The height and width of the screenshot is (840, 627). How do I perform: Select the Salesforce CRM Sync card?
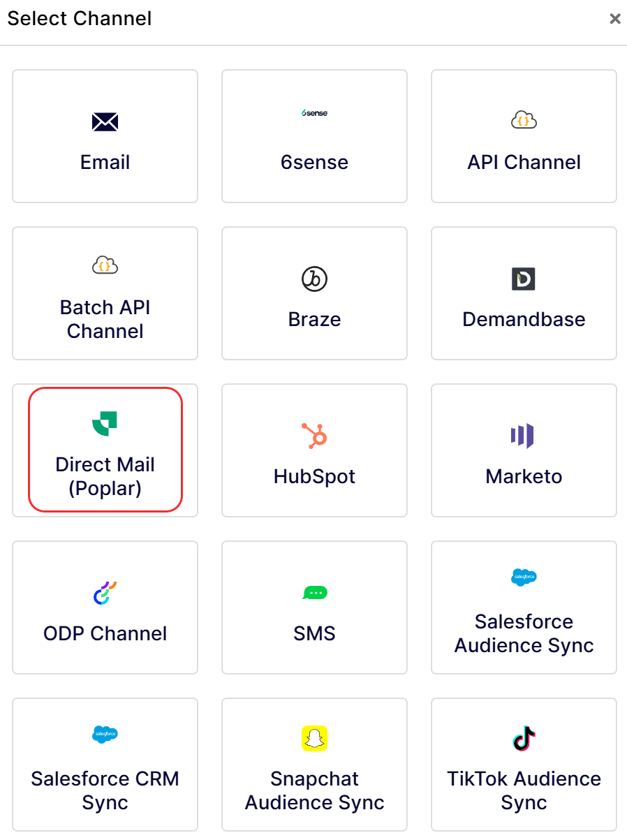tap(105, 764)
